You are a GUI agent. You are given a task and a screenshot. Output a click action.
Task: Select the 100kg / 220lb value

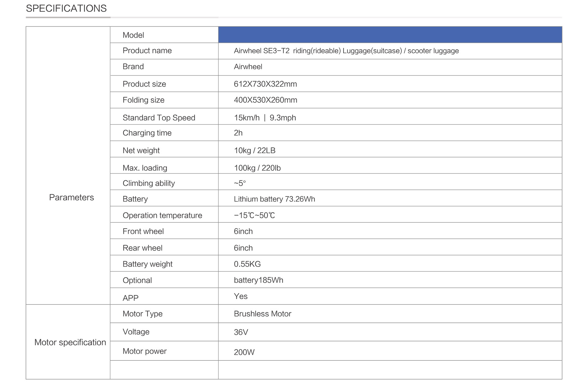tap(257, 168)
